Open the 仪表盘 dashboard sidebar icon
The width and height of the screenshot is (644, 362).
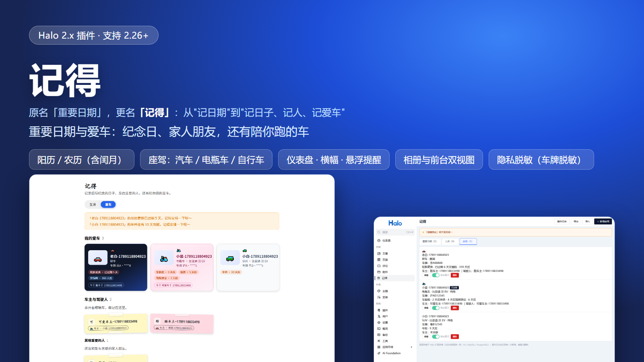(x=379, y=241)
